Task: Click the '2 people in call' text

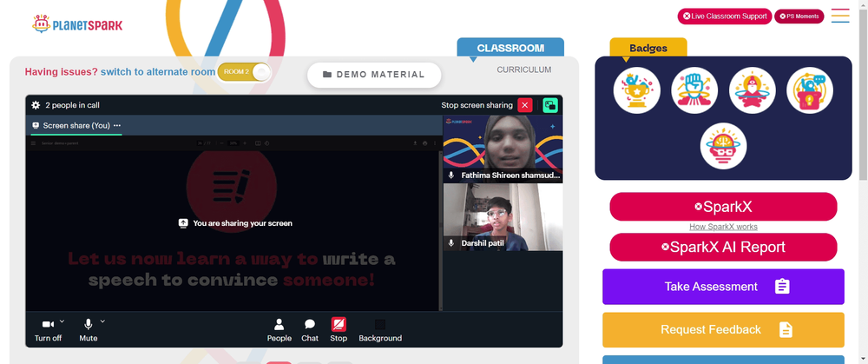Action: pyautogui.click(x=73, y=105)
